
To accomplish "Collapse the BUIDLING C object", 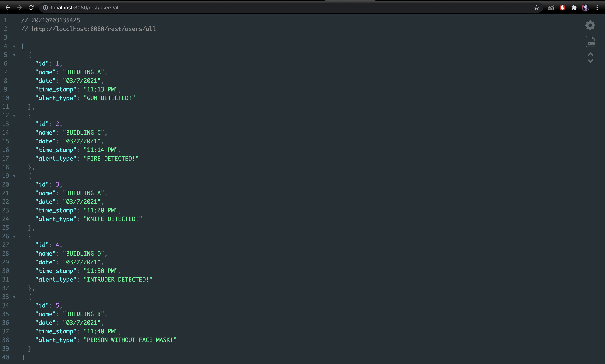I will pyautogui.click(x=14, y=115).
